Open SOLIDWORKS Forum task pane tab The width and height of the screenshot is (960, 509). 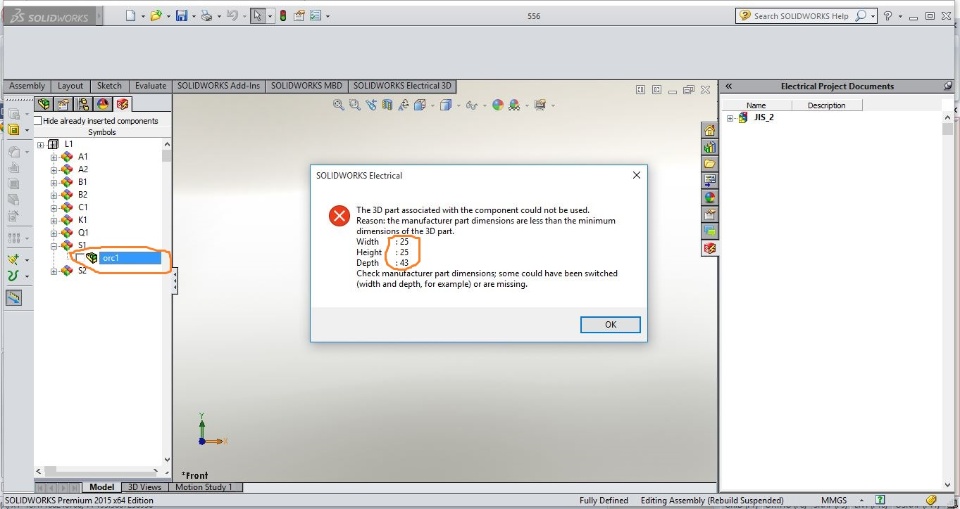(x=710, y=231)
